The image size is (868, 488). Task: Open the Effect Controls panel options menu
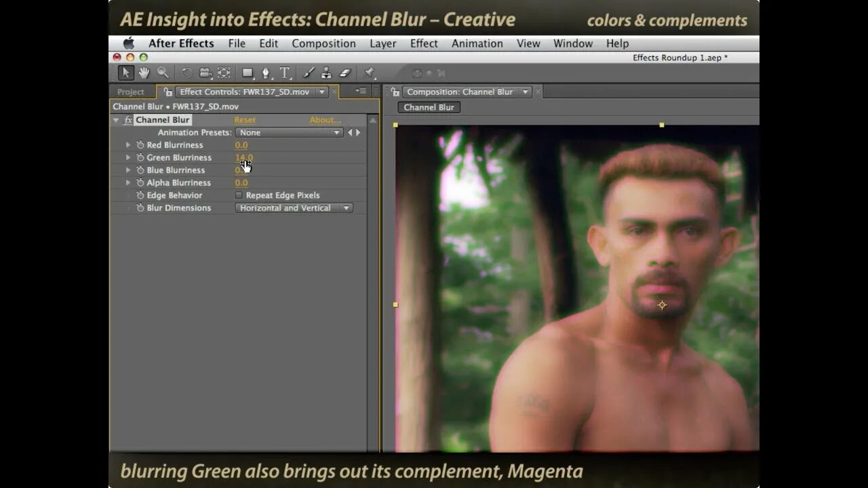361,91
